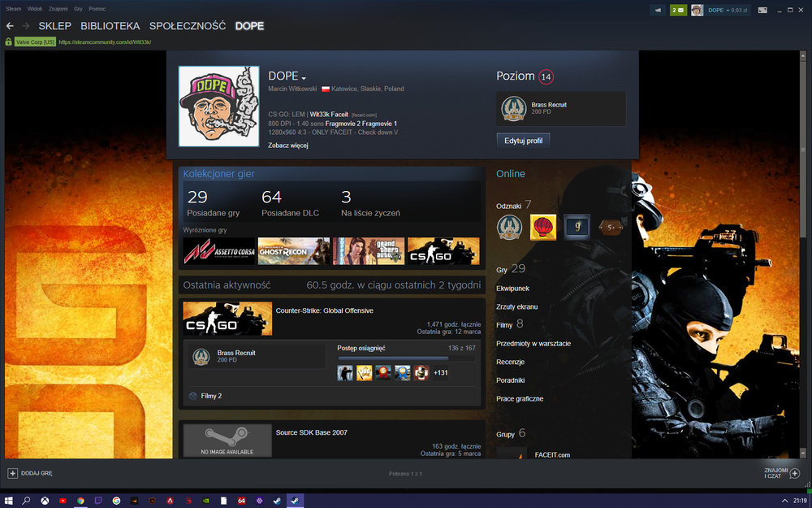Click the back navigation arrow
Viewport: 812px width, 508px height.
[10, 26]
